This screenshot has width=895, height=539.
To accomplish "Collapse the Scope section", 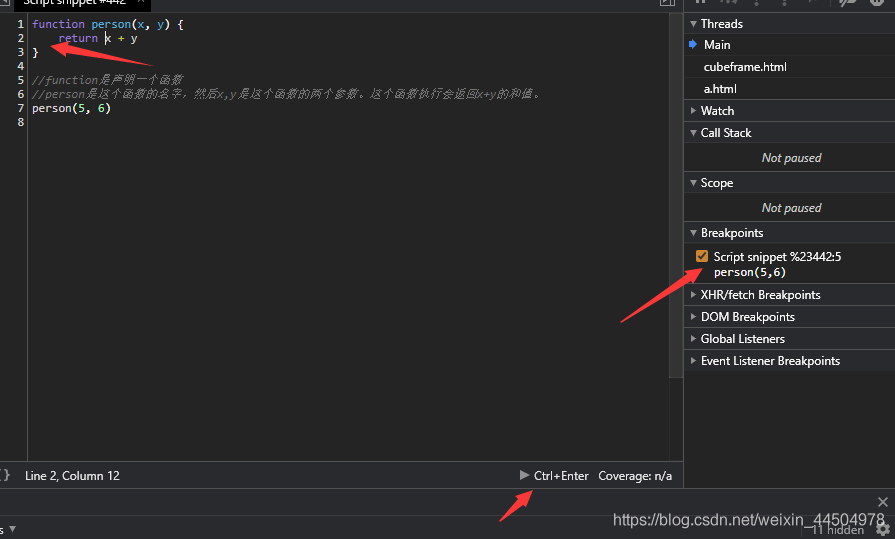I will 789,183.
